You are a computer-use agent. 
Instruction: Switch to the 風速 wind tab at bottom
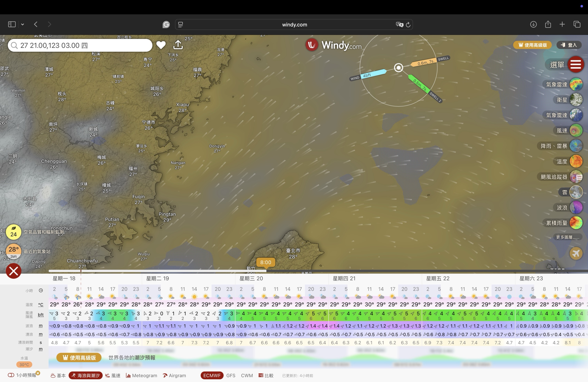(113, 375)
